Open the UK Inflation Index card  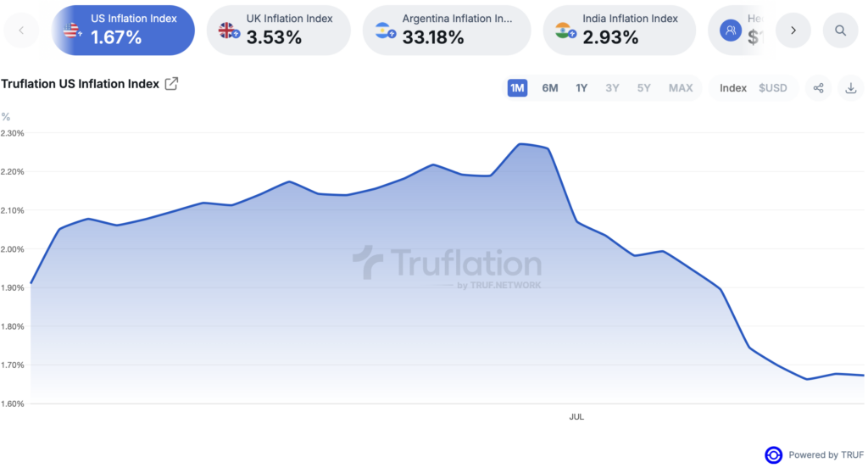point(278,31)
